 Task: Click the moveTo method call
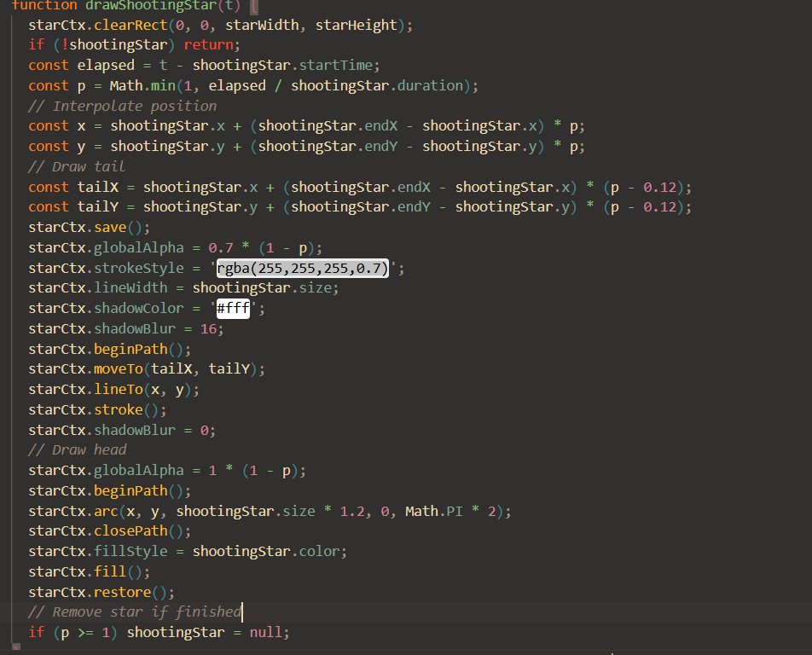118,368
